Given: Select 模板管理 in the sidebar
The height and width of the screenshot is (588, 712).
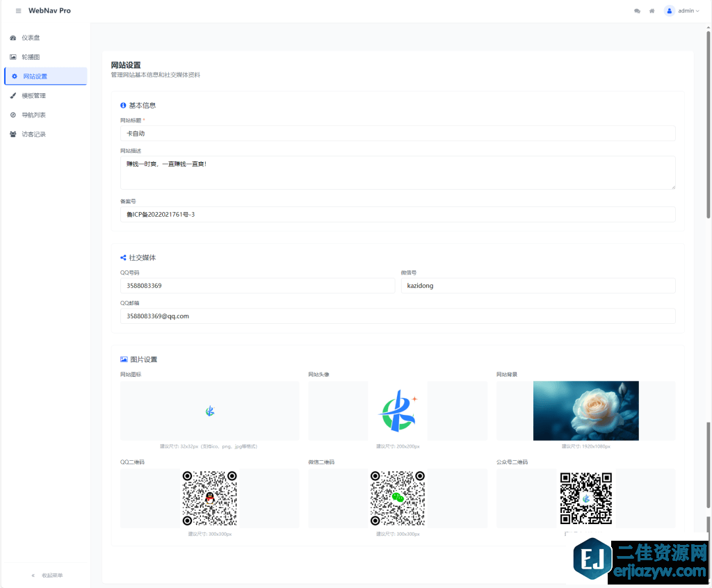Looking at the screenshot, I should coord(33,96).
